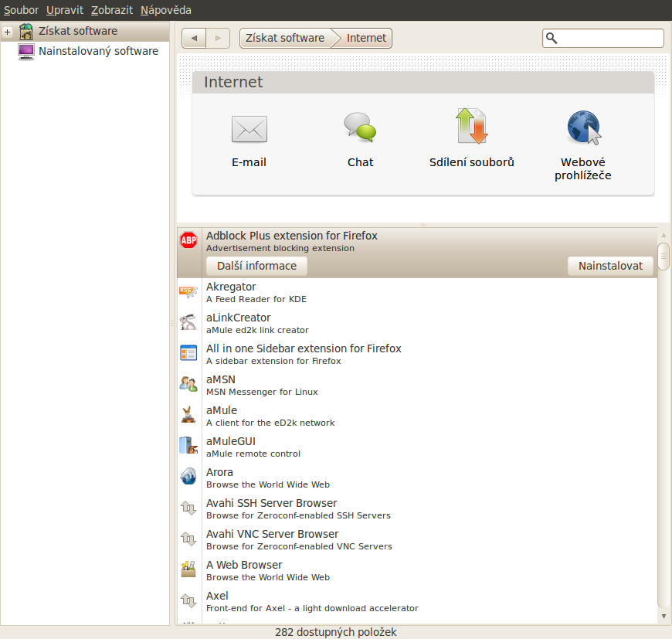Image resolution: width=672 pixels, height=639 pixels.
Task: Go forward with the right arrow button
Action: pos(218,38)
